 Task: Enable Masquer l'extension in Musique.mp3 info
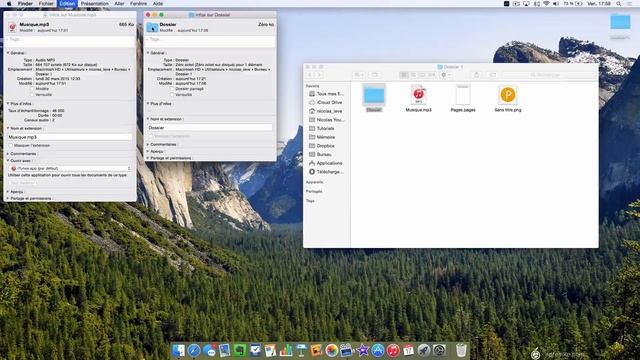pyautogui.click(x=11, y=145)
